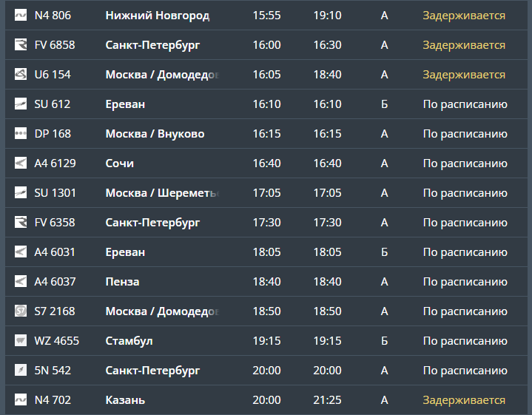532x415 pixels.
Task: Click the airline icon next to WZ 4655
Action: click(21, 341)
